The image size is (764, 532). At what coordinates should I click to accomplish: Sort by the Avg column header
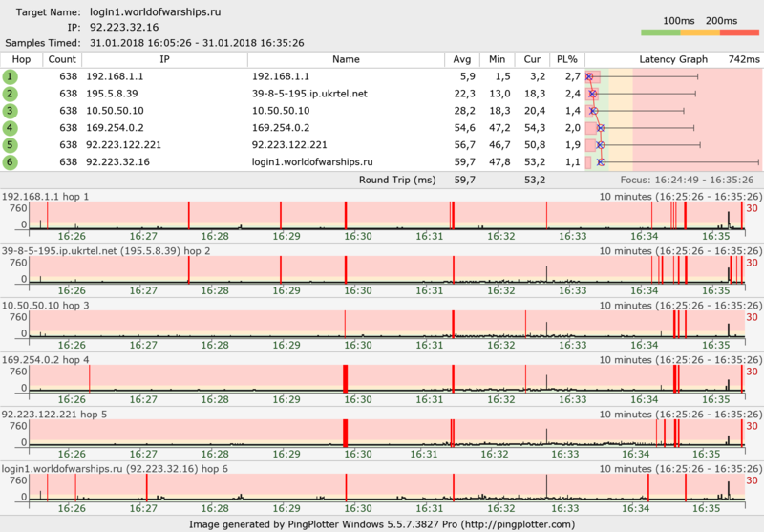point(465,59)
